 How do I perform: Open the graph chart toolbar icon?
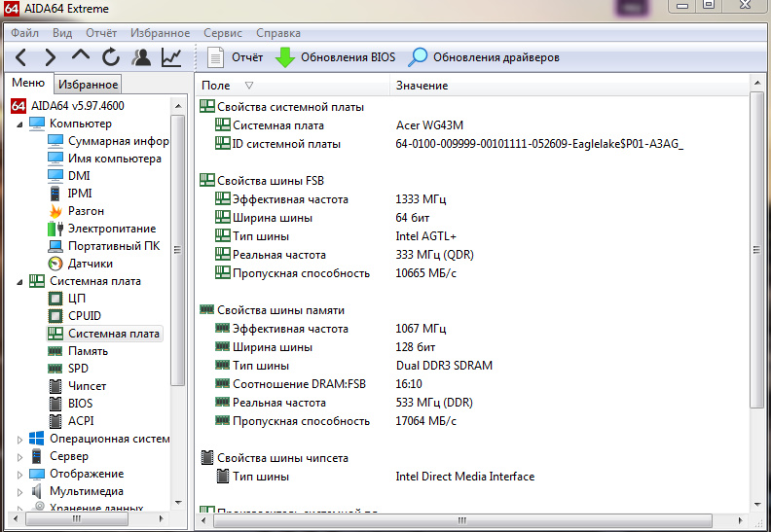tap(171, 57)
